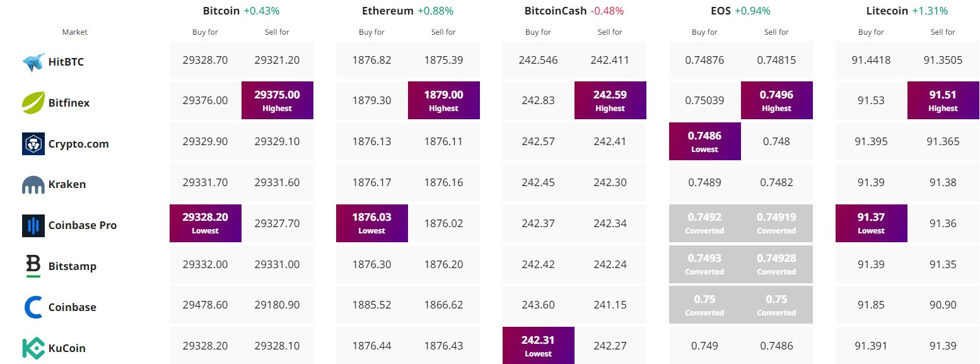Viewport: 980px width, 364px height.
Task: Click the Bitstamp B logo icon
Action: (x=33, y=266)
